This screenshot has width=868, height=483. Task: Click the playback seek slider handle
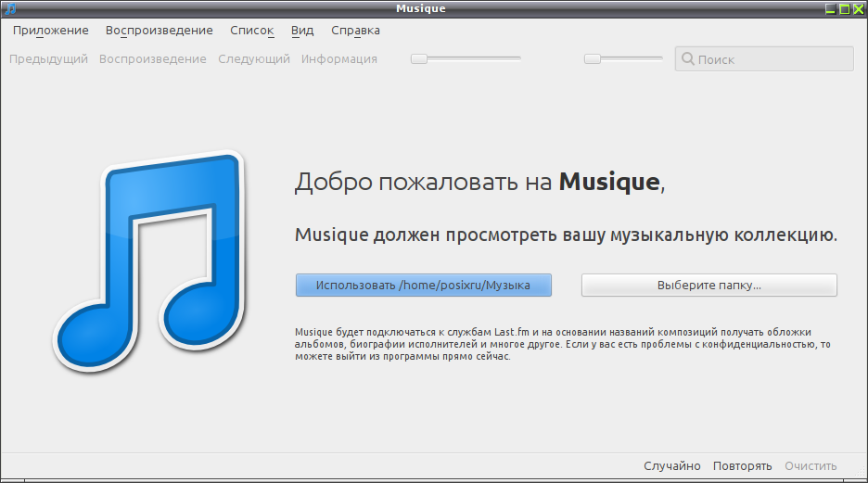click(419, 58)
